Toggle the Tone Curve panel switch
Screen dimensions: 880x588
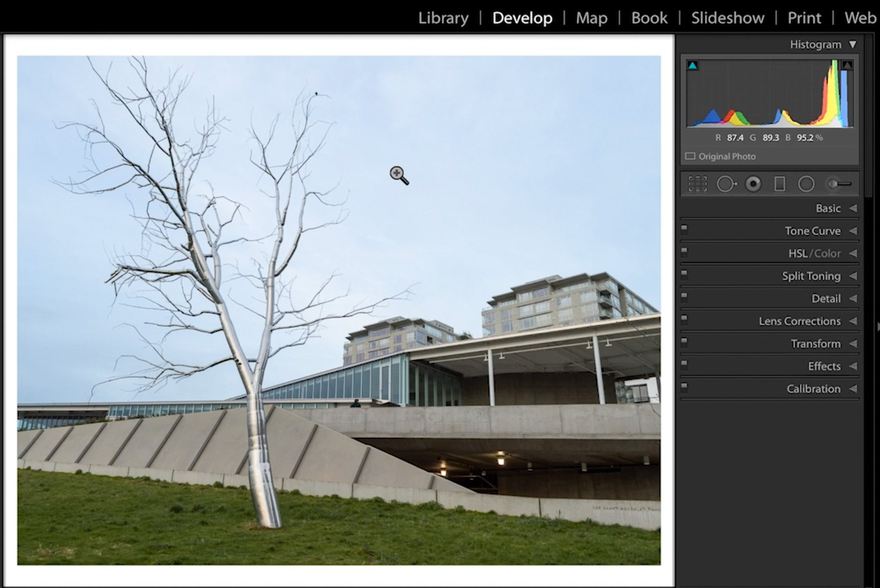point(685,229)
